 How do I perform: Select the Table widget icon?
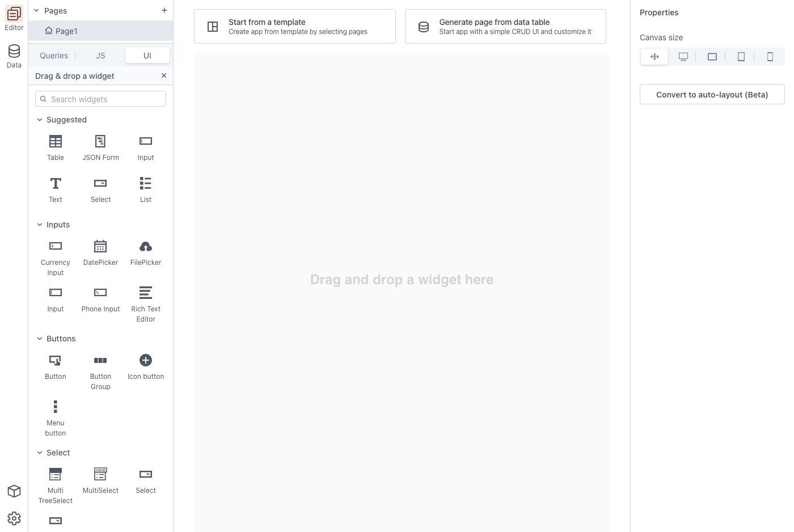[x=56, y=141]
